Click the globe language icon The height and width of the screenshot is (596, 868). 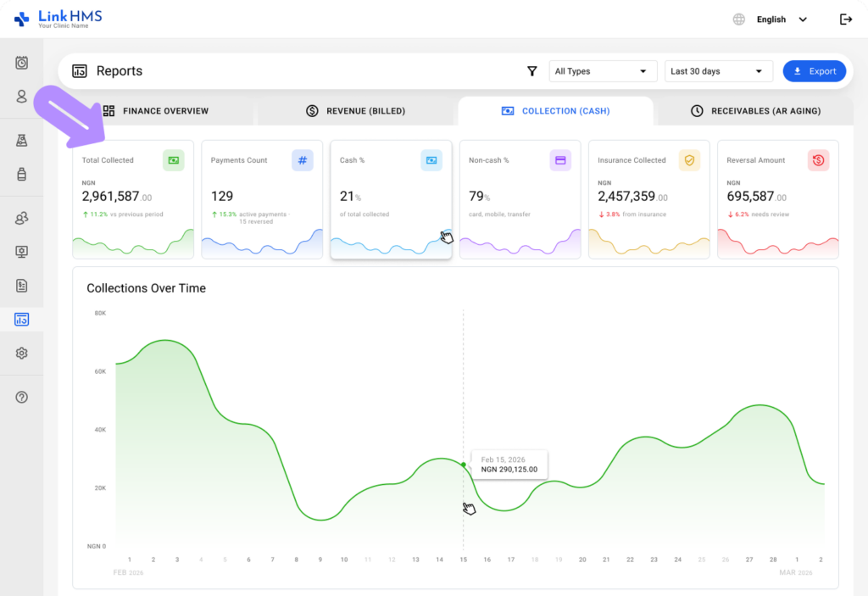(x=738, y=19)
